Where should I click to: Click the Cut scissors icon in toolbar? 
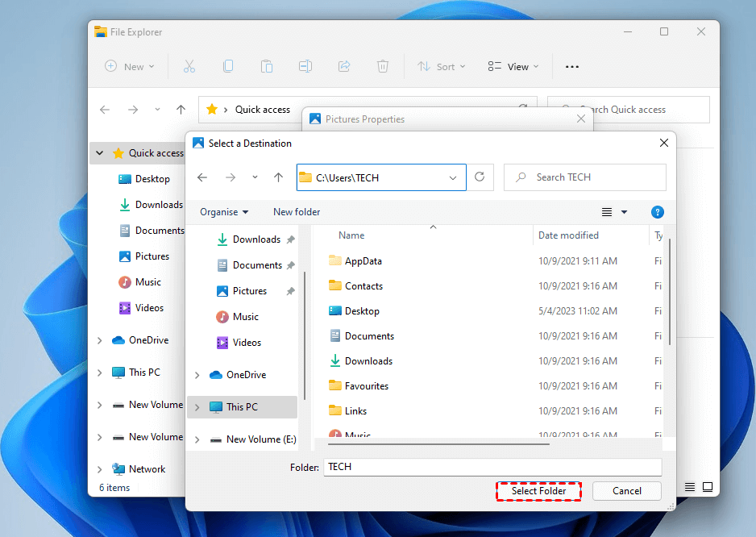(189, 67)
